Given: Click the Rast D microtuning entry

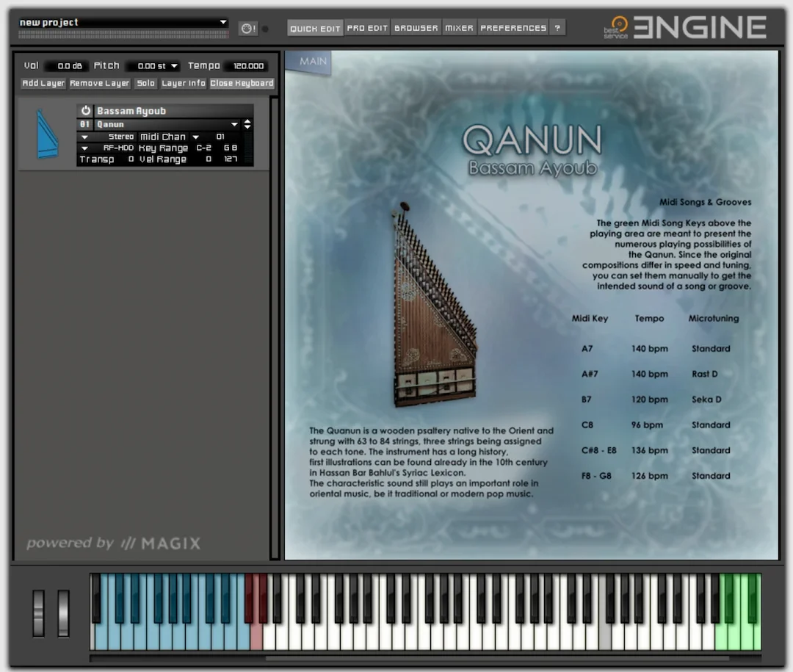Looking at the screenshot, I should tap(704, 374).
